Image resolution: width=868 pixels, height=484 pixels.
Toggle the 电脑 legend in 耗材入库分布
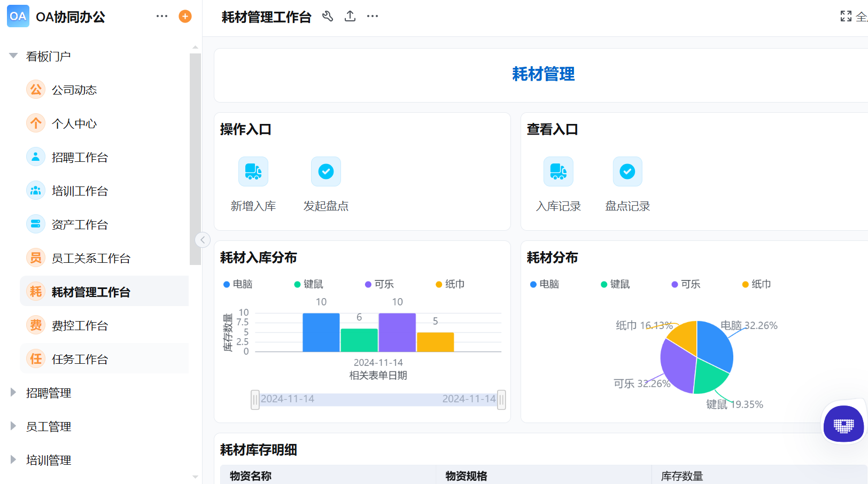pos(237,284)
